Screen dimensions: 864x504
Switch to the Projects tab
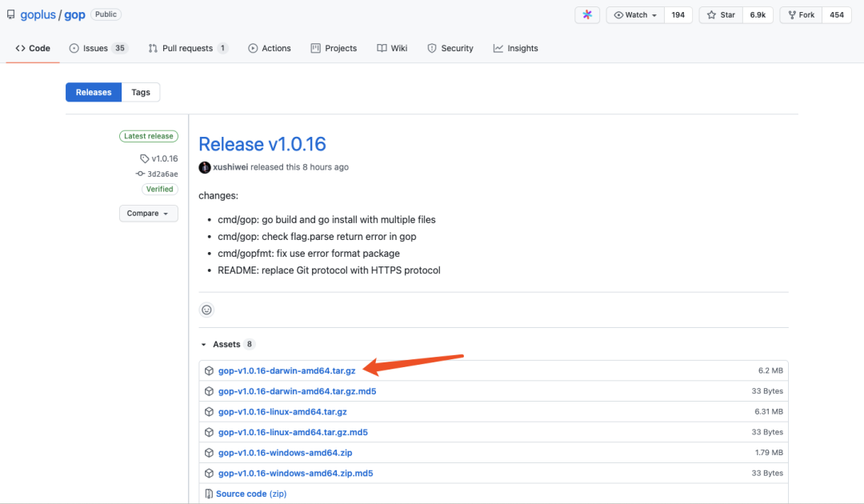point(334,49)
